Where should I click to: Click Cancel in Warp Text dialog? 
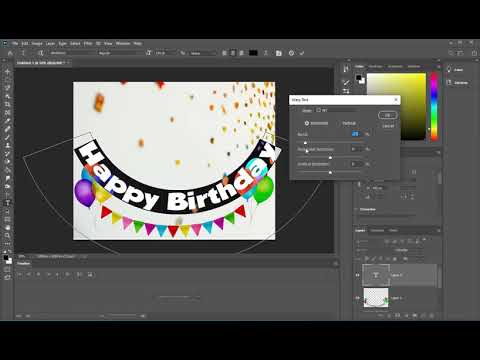[388, 126]
